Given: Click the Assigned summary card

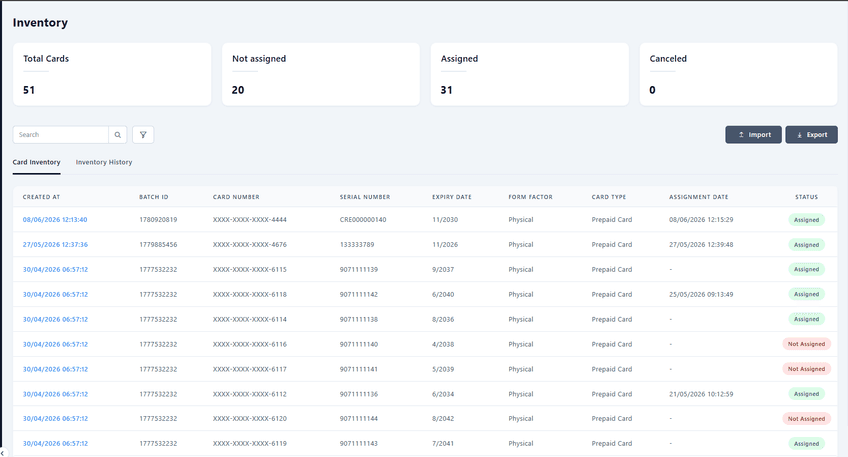Looking at the screenshot, I should 529,75.
